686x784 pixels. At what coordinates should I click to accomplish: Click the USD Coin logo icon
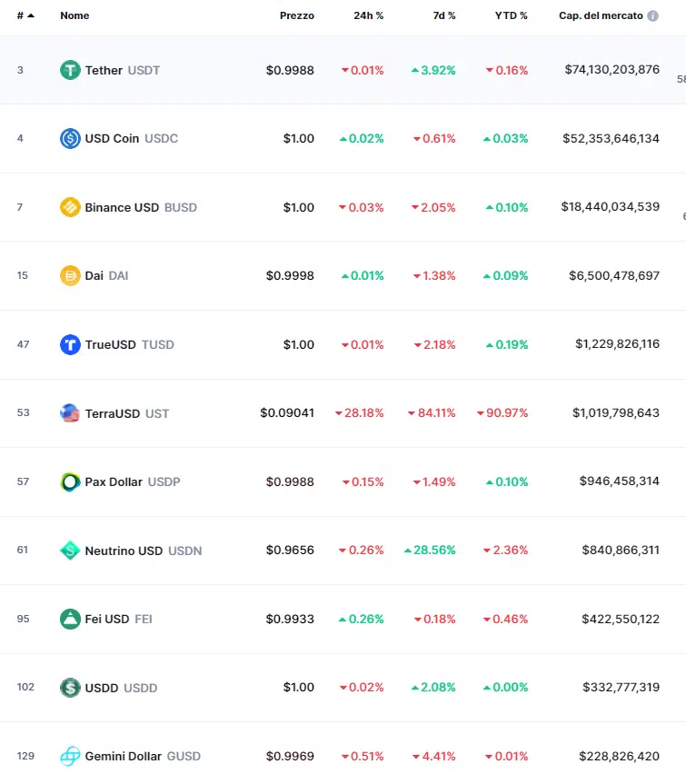click(70, 139)
